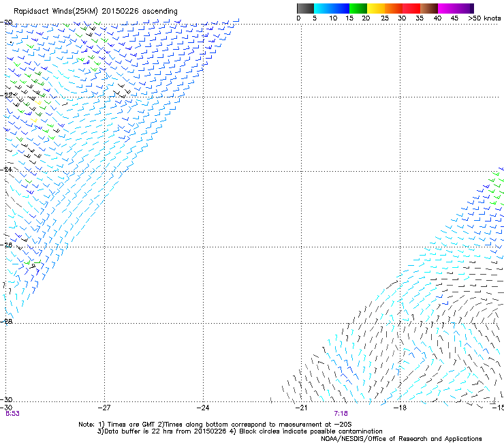The height and width of the screenshot is (443, 504).
Task: Click the legend label '40'
Action: 437,18
